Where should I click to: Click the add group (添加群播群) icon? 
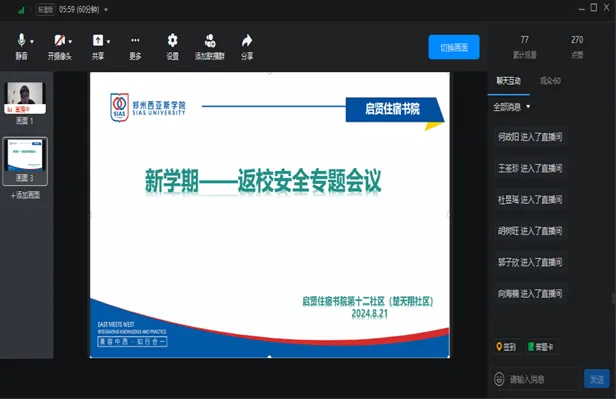pos(210,40)
